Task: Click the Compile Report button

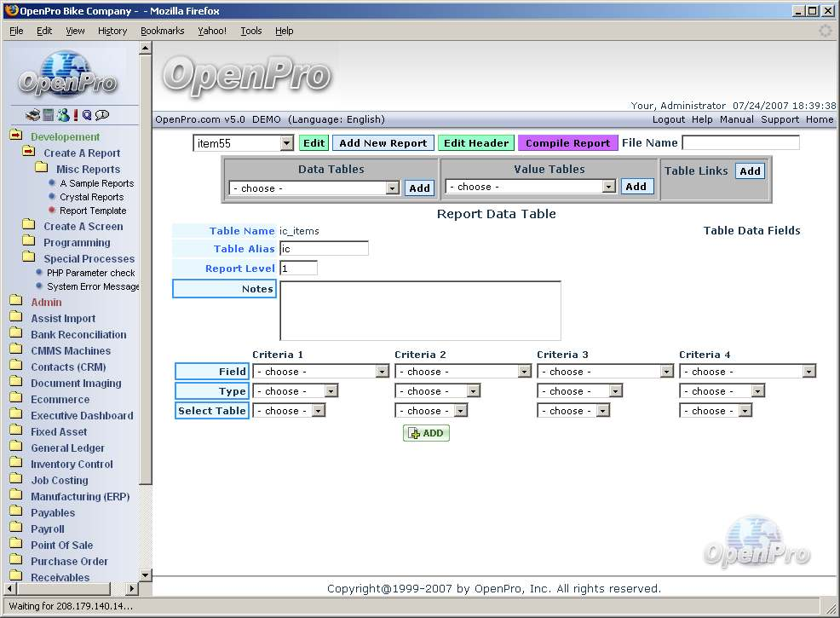Action: pyautogui.click(x=567, y=143)
